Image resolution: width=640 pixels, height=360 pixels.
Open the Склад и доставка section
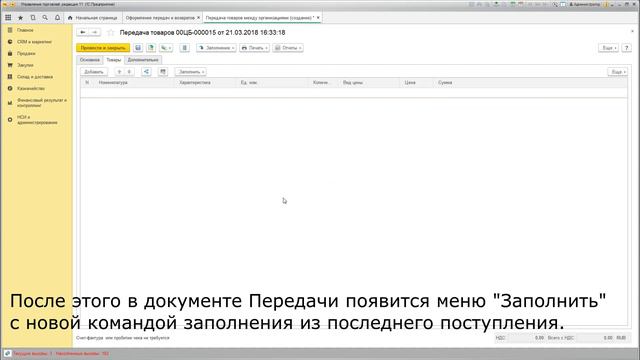(35, 77)
